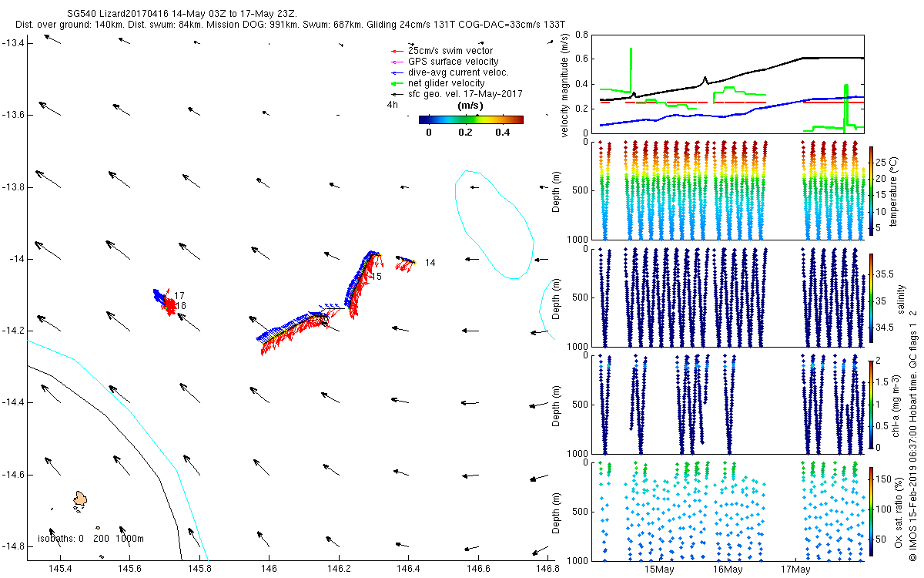The height and width of the screenshot is (578, 924).
Task: Click the temperature (°C) colorbar
Action: click(x=871, y=190)
